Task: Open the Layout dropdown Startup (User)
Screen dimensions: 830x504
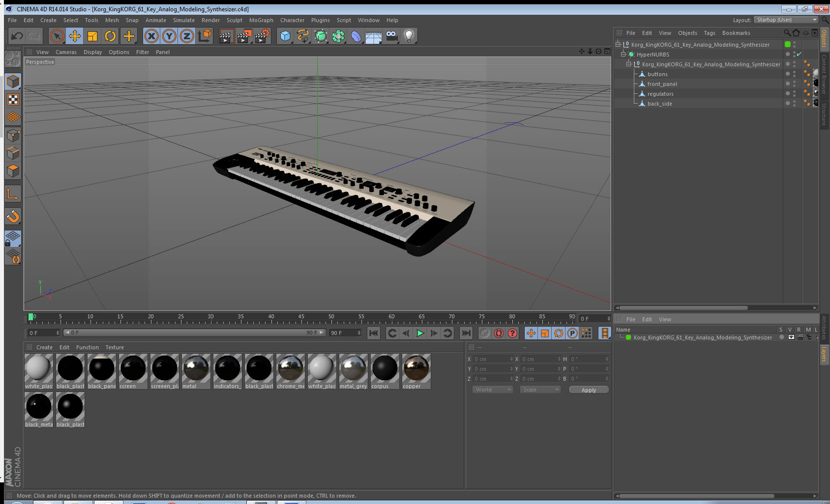Action: pyautogui.click(x=786, y=20)
